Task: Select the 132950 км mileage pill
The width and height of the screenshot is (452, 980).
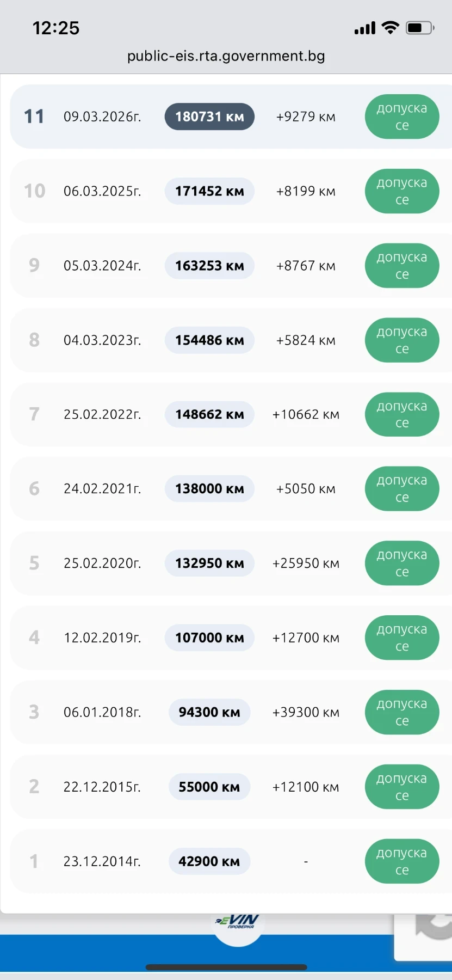Action: click(209, 563)
